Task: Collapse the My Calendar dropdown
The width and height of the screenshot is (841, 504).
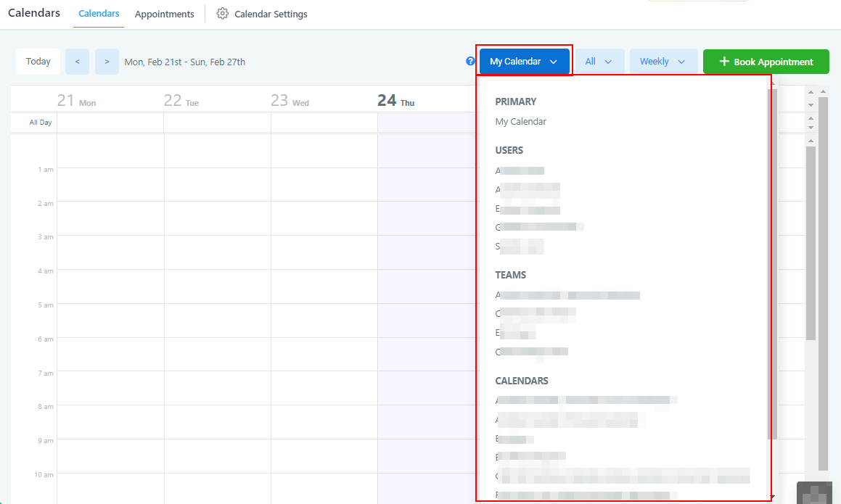Action: (x=524, y=62)
